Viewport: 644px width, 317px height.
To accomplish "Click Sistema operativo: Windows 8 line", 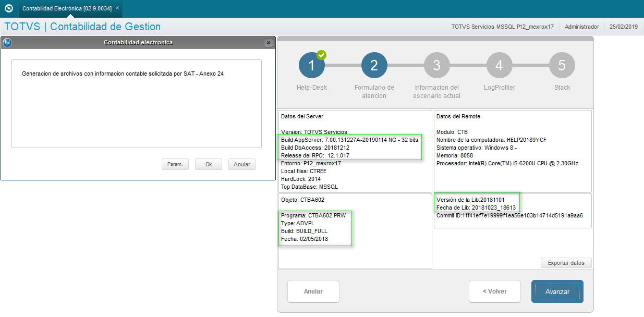I will tap(477, 148).
